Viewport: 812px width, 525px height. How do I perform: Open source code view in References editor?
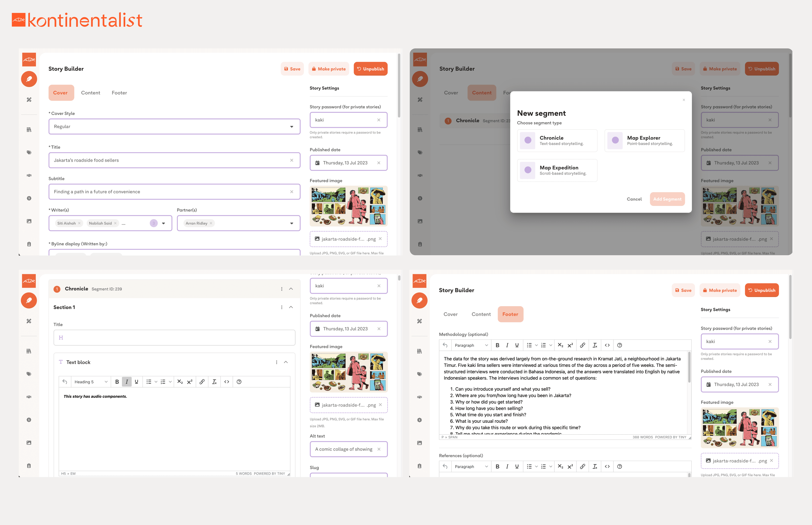[x=607, y=467]
